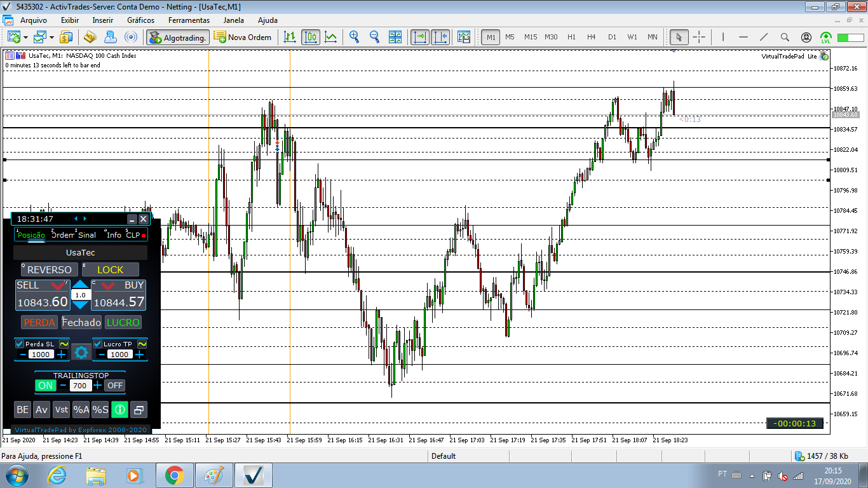The width and height of the screenshot is (868, 488).
Task: Open the profiles chart icon
Action: click(41, 37)
